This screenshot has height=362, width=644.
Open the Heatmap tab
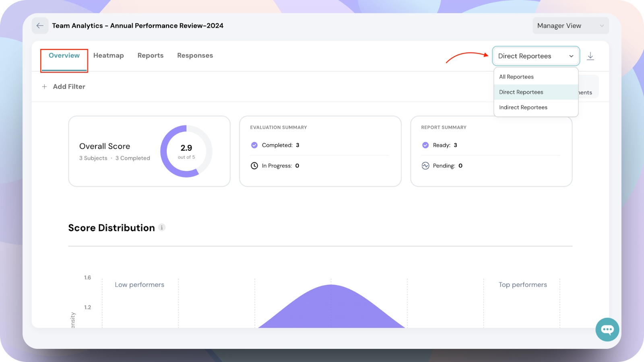pos(109,56)
